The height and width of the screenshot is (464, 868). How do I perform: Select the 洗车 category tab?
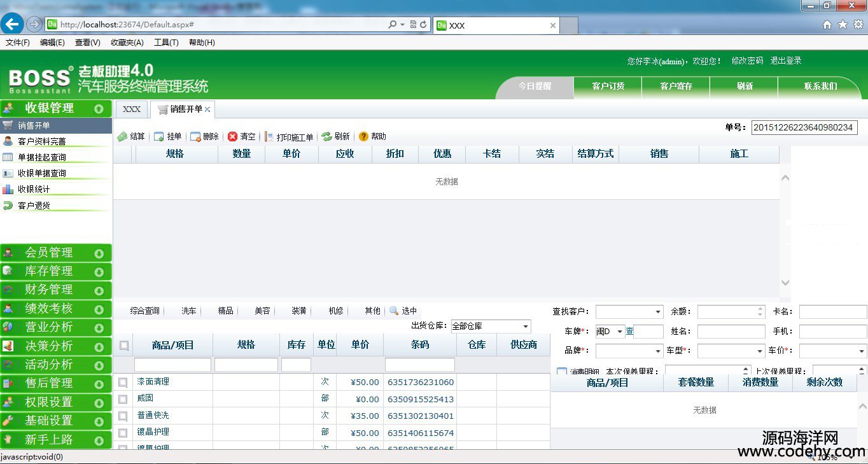pyautogui.click(x=189, y=311)
